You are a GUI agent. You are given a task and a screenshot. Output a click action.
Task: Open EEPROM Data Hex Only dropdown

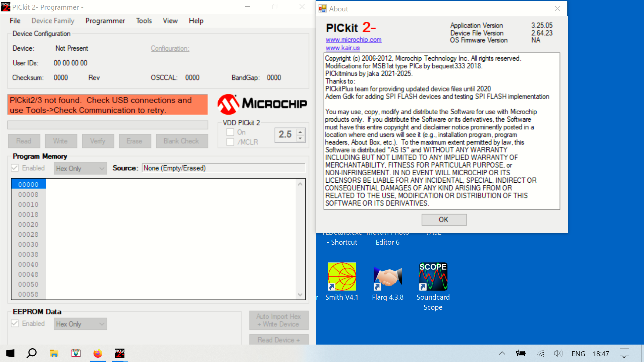click(x=80, y=324)
